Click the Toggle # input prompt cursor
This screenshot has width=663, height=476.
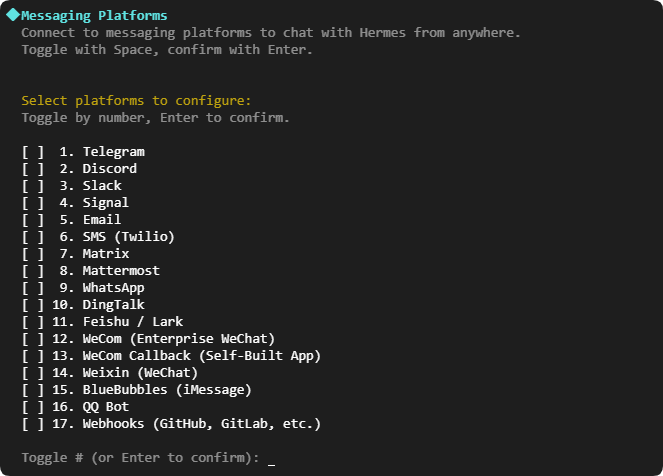(271, 458)
